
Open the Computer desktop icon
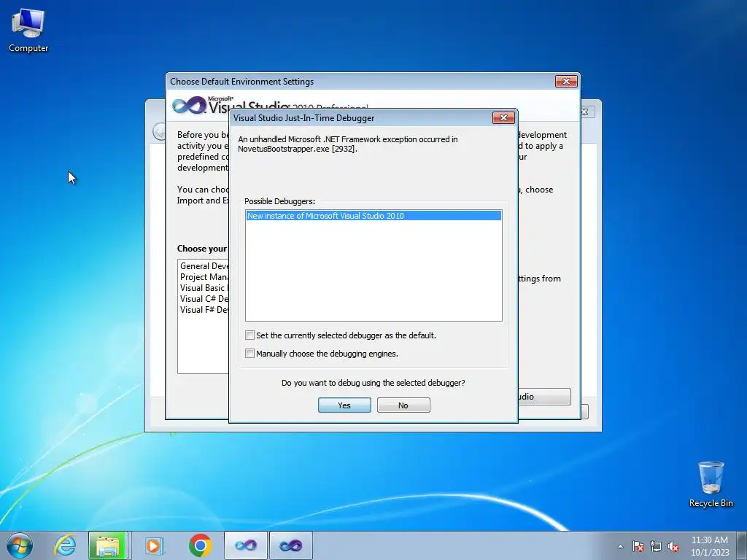[x=28, y=29]
